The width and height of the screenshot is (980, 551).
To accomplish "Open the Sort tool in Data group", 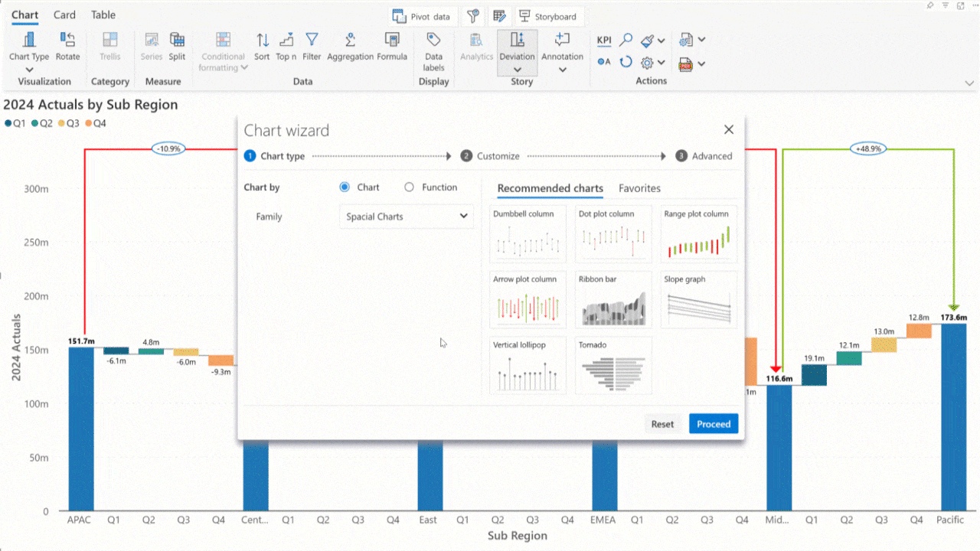I will [x=262, y=41].
